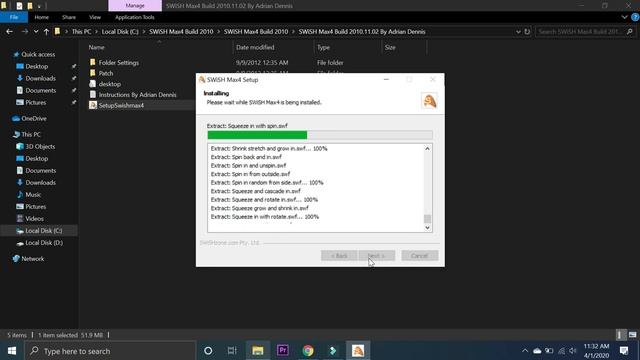Image resolution: width=640 pixels, height=360 pixels.
Task: Open the Windows Start menu
Action: [x=12, y=351]
